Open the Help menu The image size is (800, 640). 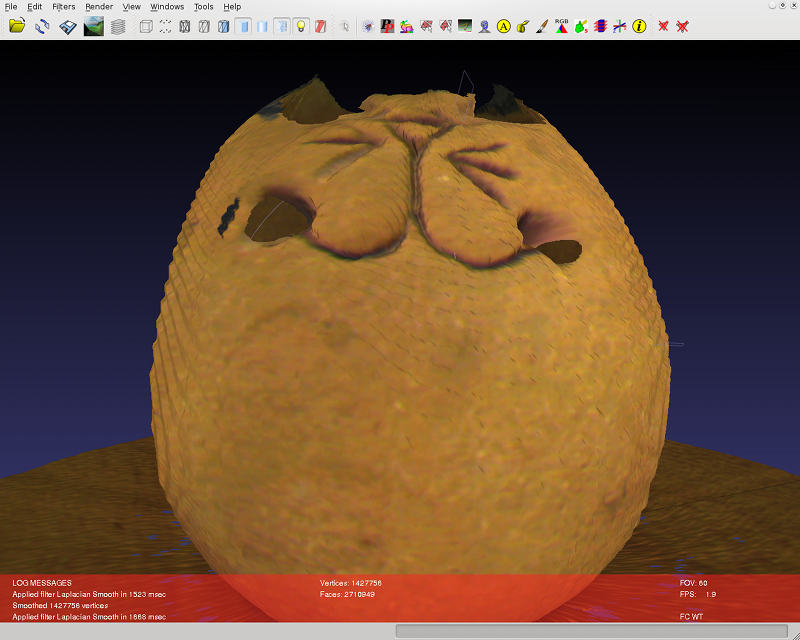[x=232, y=7]
